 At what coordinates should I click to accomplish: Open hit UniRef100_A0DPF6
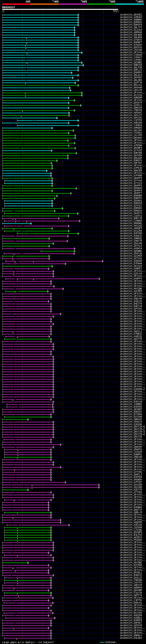pyautogui.click(x=131, y=279)
